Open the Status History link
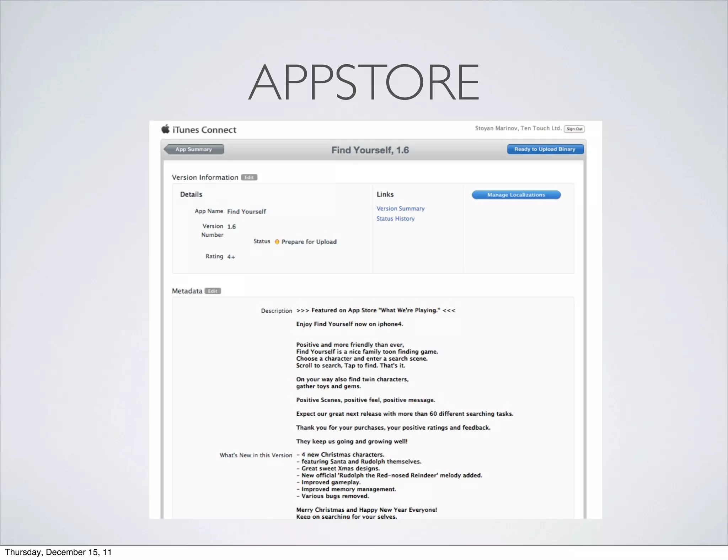 pos(396,219)
